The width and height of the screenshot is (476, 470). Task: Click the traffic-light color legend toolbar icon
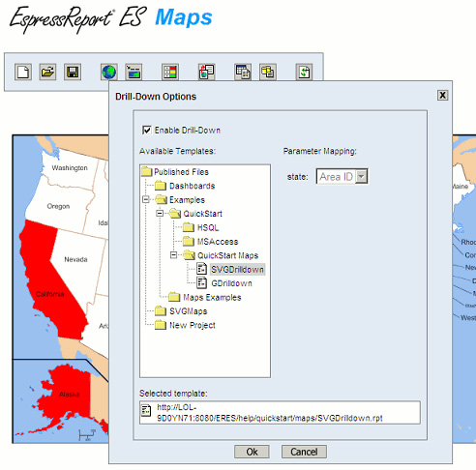point(170,72)
